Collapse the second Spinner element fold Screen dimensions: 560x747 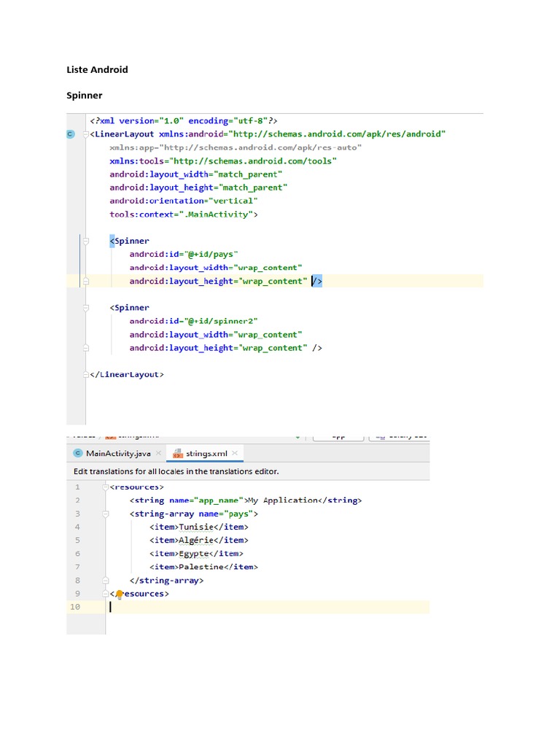pyautogui.click(x=85, y=308)
